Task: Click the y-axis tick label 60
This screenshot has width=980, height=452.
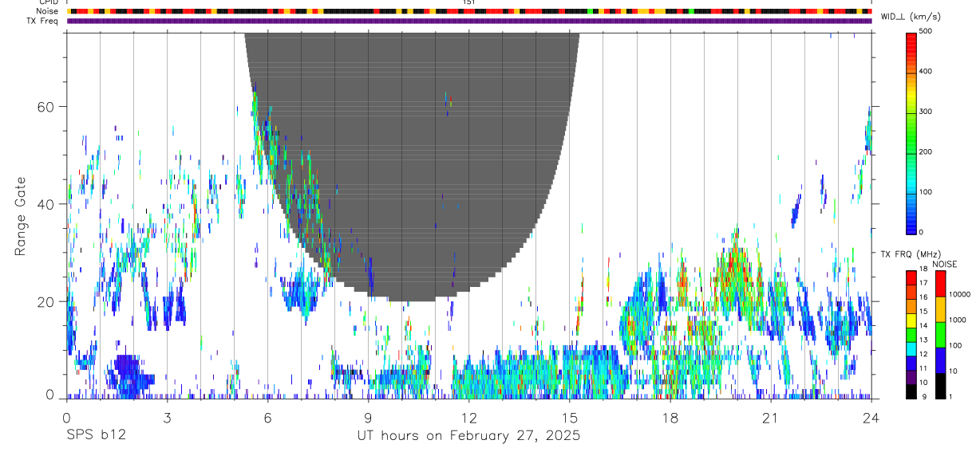Action: pyautogui.click(x=48, y=107)
